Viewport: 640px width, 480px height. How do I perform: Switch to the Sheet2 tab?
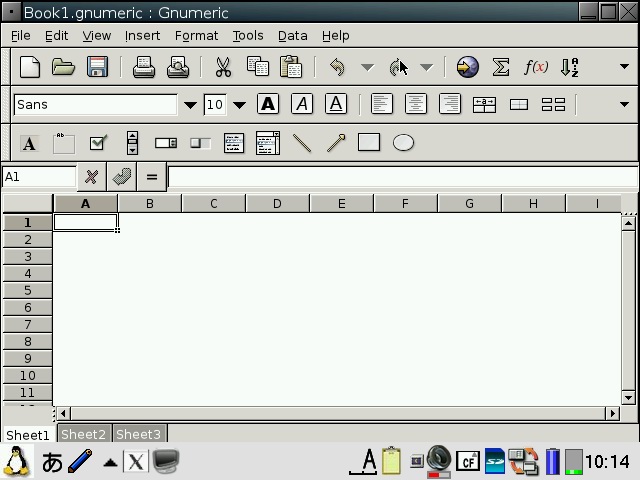[x=83, y=434]
